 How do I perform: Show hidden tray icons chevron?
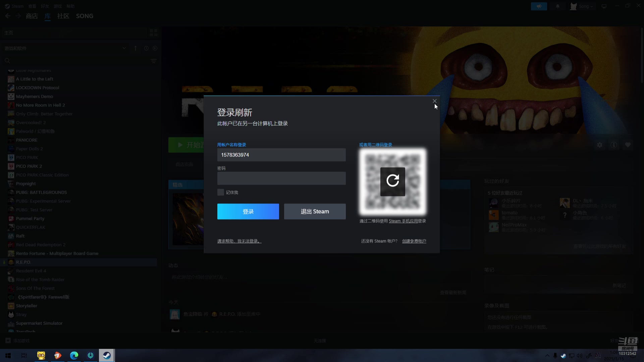547,356
